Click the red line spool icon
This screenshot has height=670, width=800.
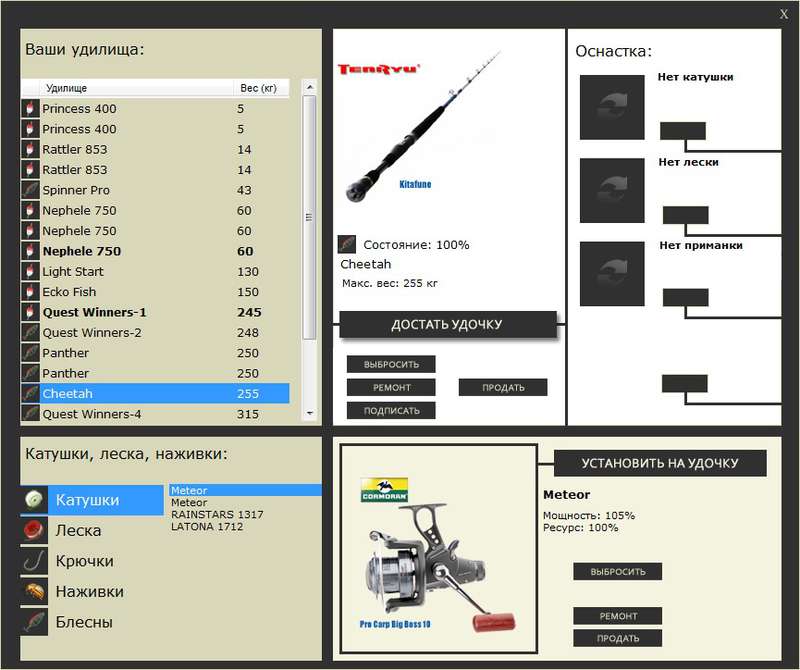click(34, 530)
